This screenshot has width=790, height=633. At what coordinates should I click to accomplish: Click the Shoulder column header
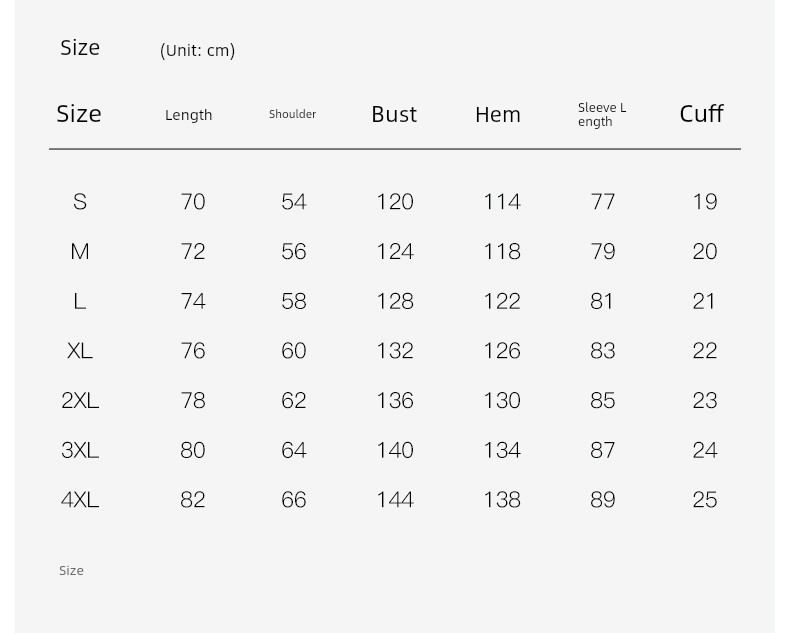pos(292,114)
